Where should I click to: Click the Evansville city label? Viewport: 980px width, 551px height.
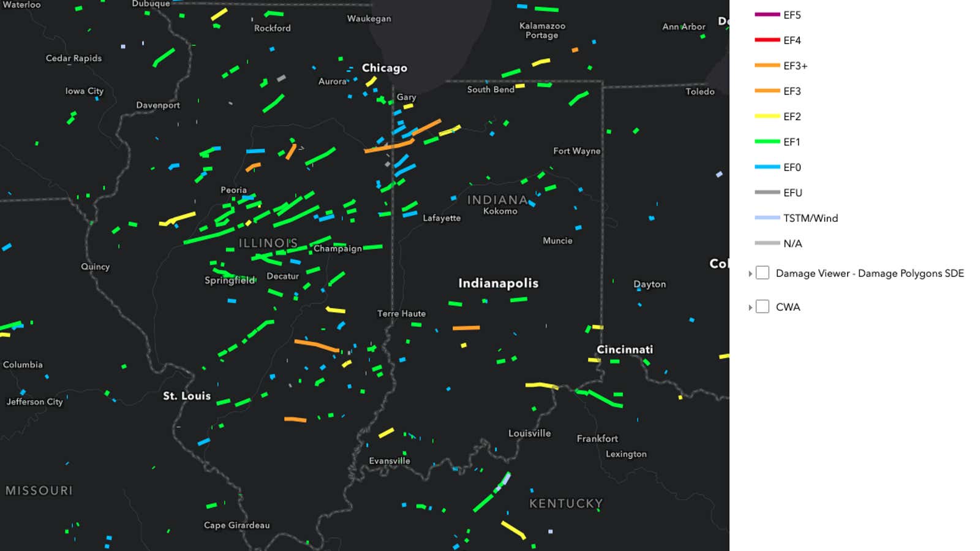[x=390, y=461]
